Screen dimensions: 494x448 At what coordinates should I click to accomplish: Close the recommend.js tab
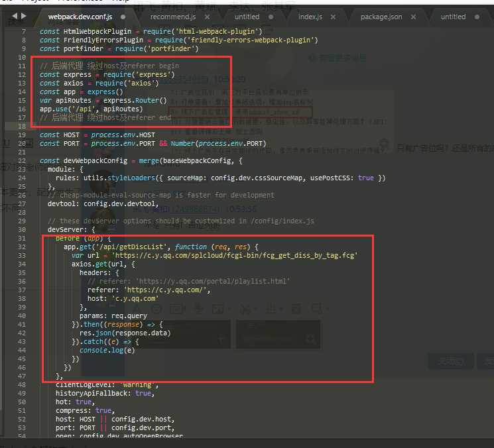[207, 17]
